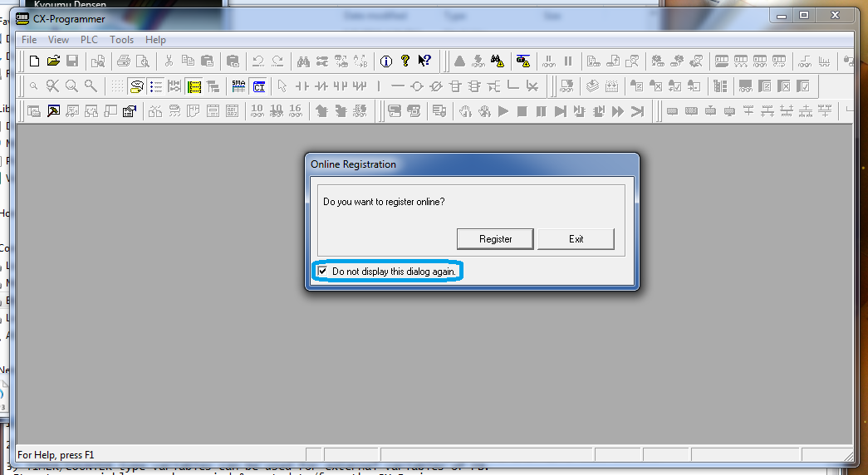
Task: Insert a normally open contact icon
Action: 302,86
